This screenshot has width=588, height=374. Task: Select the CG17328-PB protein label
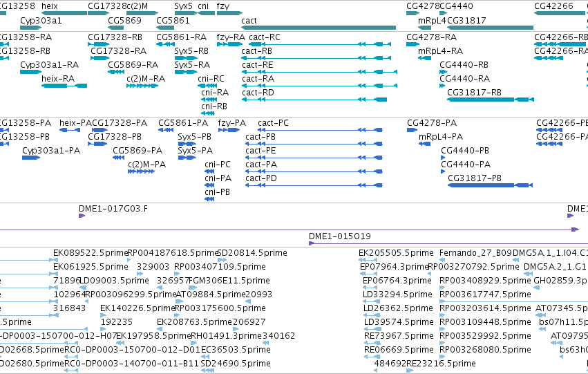tap(115, 137)
